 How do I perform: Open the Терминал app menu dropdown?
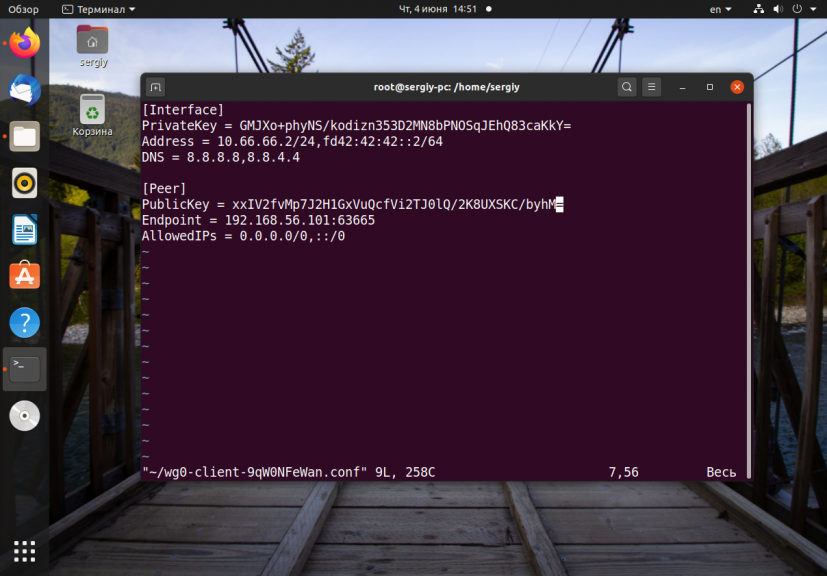tap(99, 9)
